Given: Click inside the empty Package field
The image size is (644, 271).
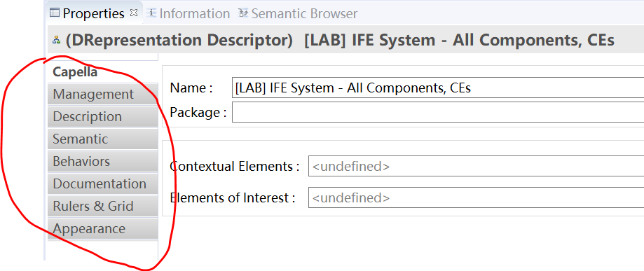Looking at the screenshot, I should 438,112.
